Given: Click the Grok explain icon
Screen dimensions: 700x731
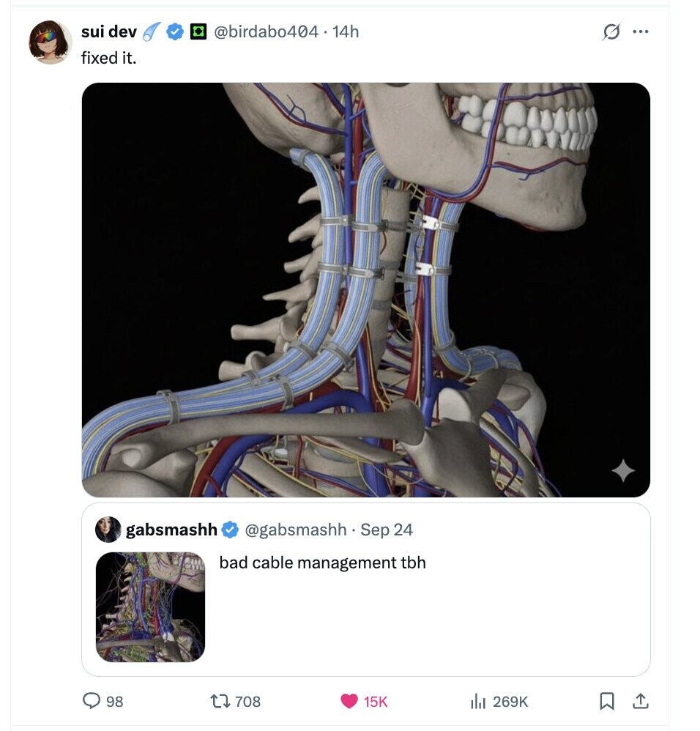Looking at the screenshot, I should pyautogui.click(x=610, y=32).
